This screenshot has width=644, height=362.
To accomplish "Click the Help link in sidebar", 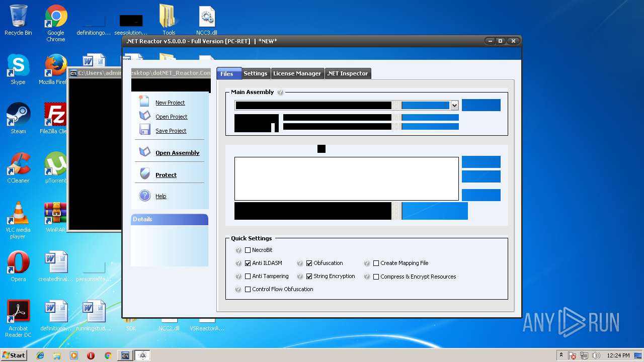I will point(161,196).
